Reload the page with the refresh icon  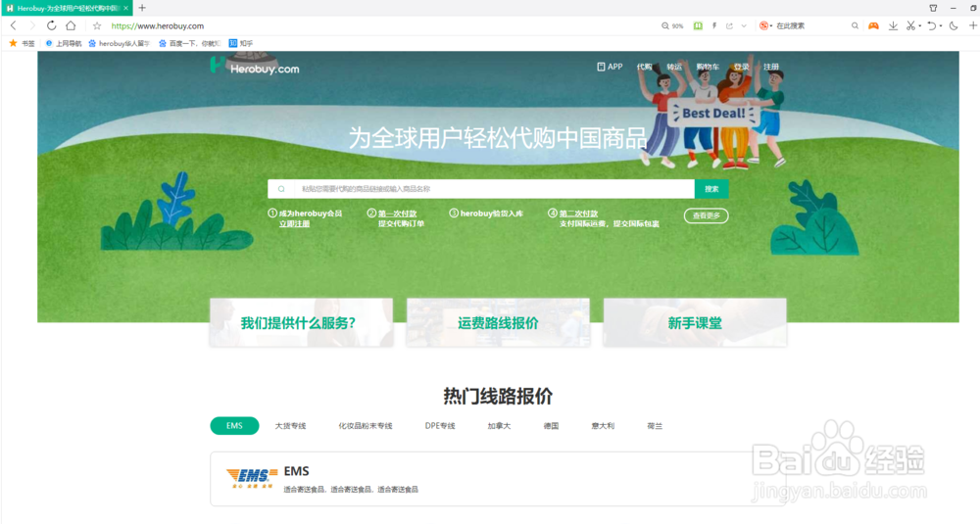coord(51,25)
